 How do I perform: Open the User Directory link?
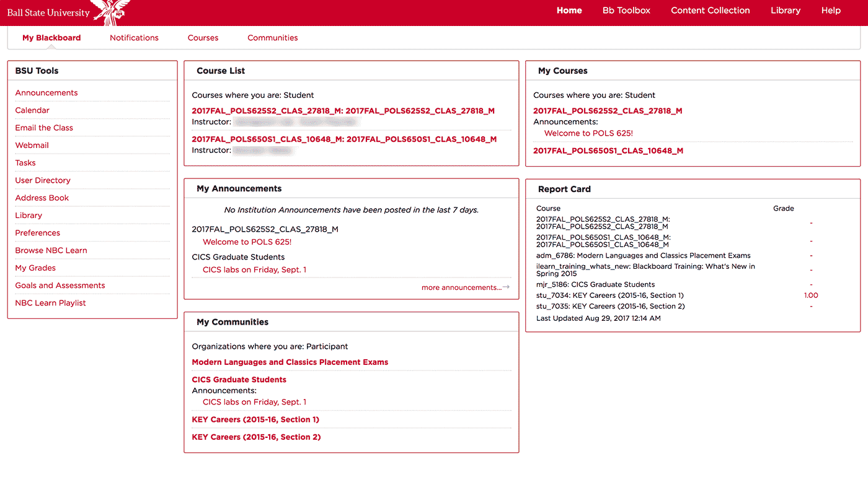click(x=43, y=180)
